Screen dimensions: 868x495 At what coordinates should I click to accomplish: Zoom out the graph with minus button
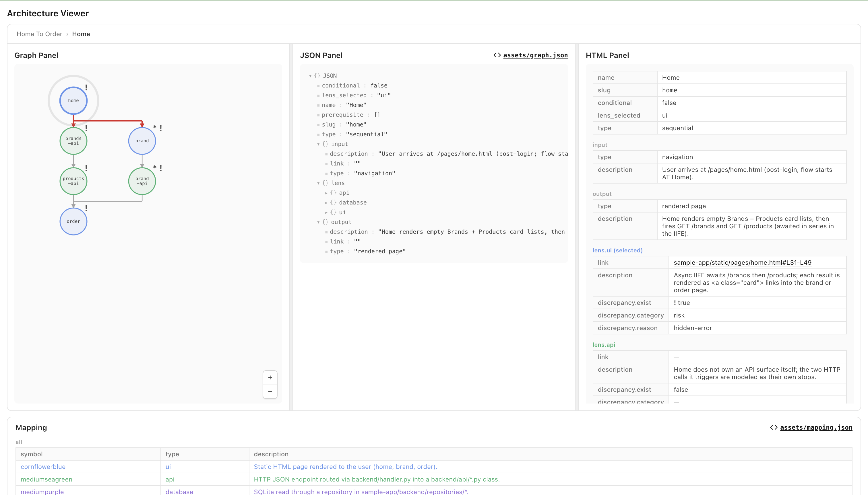click(270, 391)
